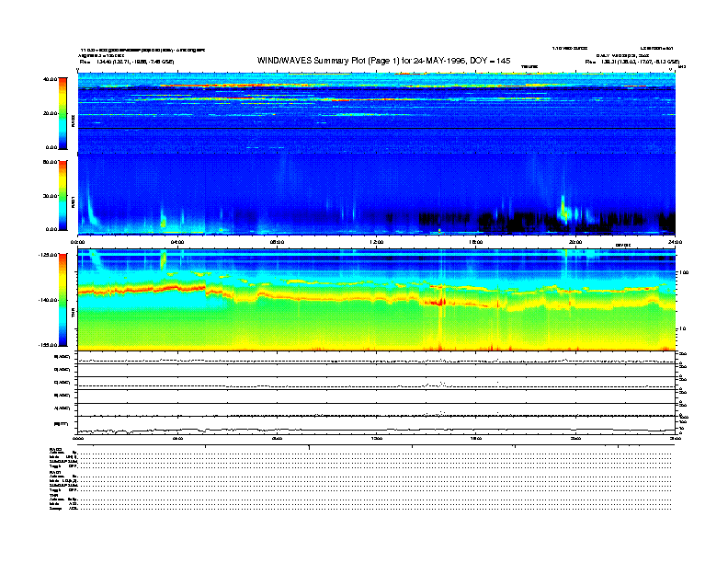Click the 10 label on TNR right axis
728x563 pixels.
(682, 329)
